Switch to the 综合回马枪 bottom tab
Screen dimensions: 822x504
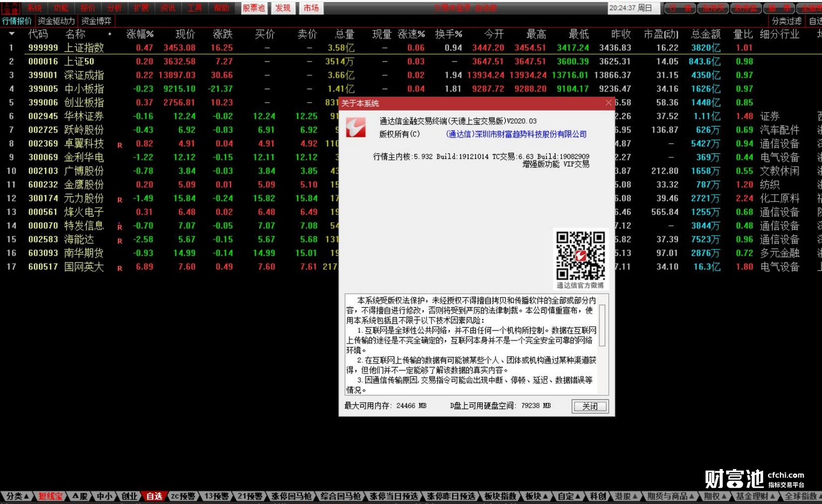pos(340,496)
